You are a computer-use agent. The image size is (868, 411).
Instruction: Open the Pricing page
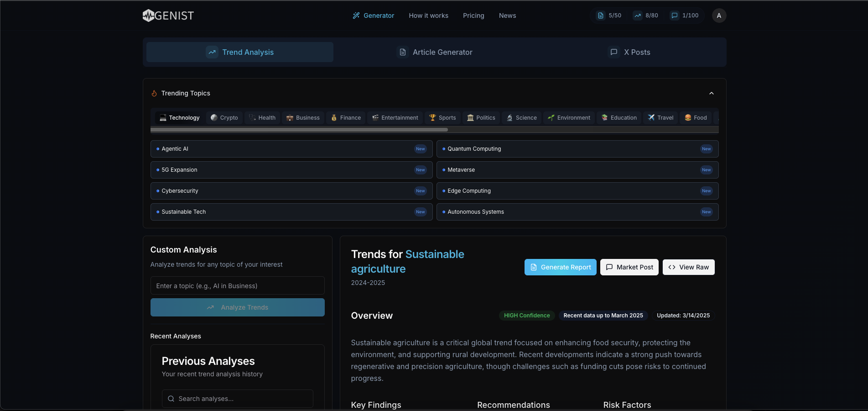click(x=473, y=16)
